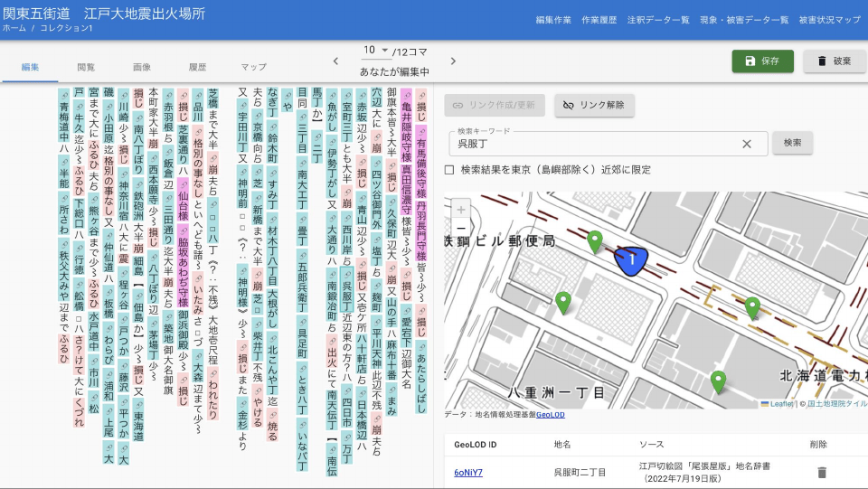Zoom out on the map with minus button
This screenshot has width=868, height=489.
pos(460,228)
